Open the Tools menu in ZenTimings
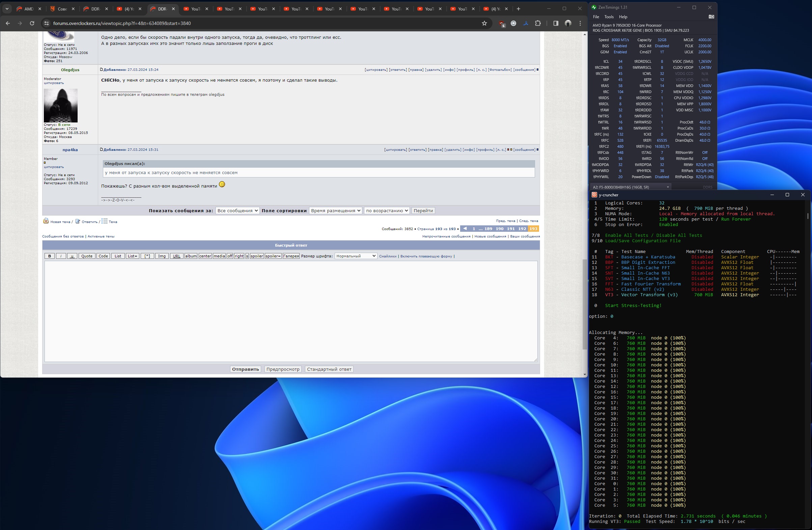This screenshot has height=530, width=812. (x=609, y=17)
